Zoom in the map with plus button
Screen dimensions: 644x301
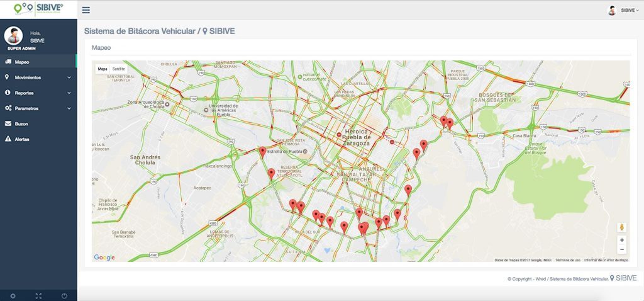(x=622, y=240)
